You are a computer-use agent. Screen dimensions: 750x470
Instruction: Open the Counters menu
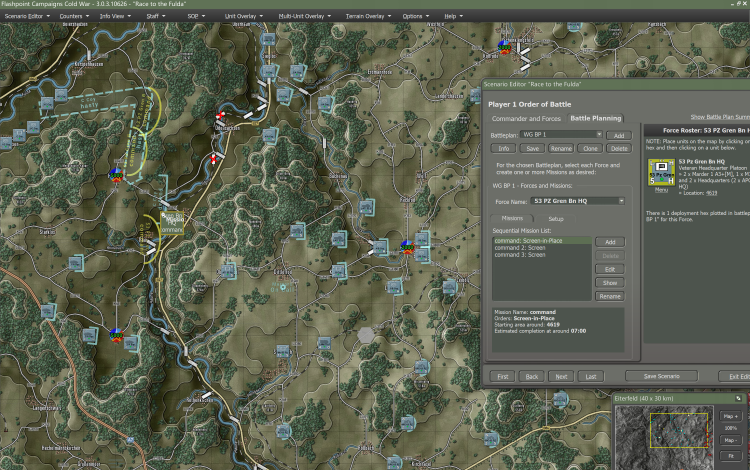pyautogui.click(x=74, y=16)
